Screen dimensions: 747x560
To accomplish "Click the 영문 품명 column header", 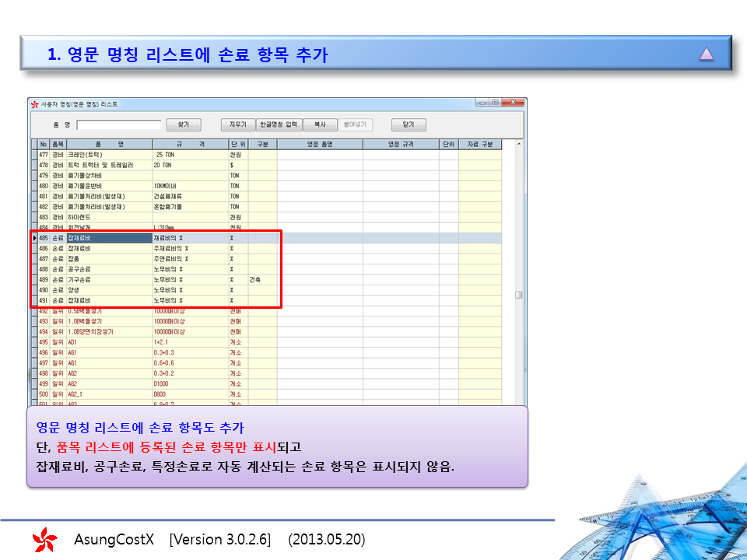I will (319, 145).
